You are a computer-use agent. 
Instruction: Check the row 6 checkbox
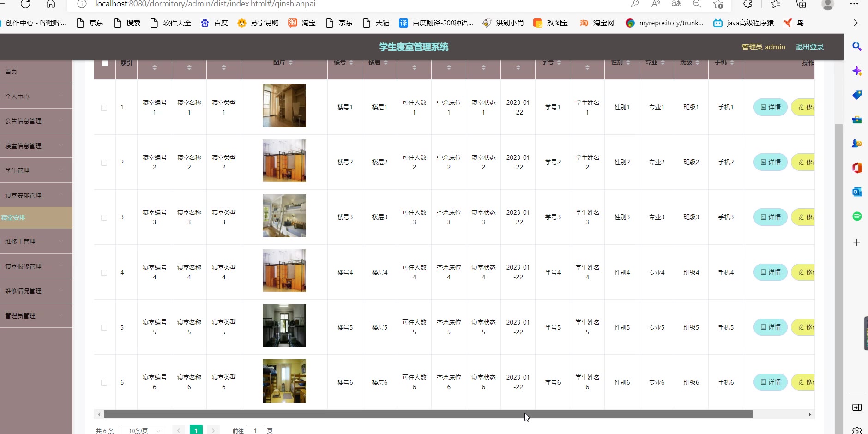coord(104,382)
